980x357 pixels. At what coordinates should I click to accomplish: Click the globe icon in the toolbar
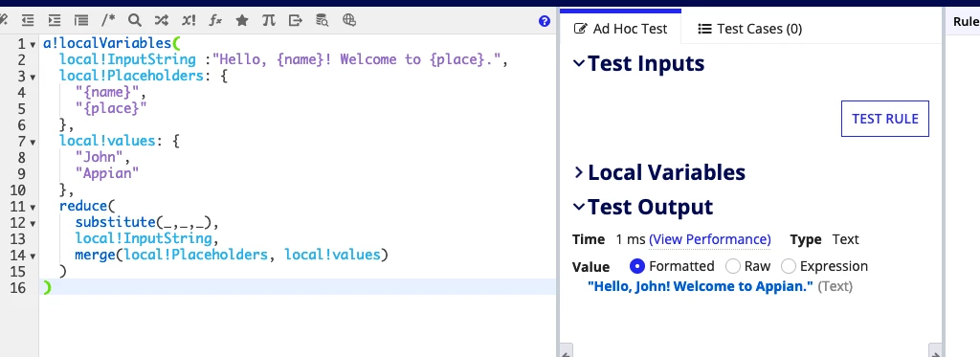tap(349, 21)
